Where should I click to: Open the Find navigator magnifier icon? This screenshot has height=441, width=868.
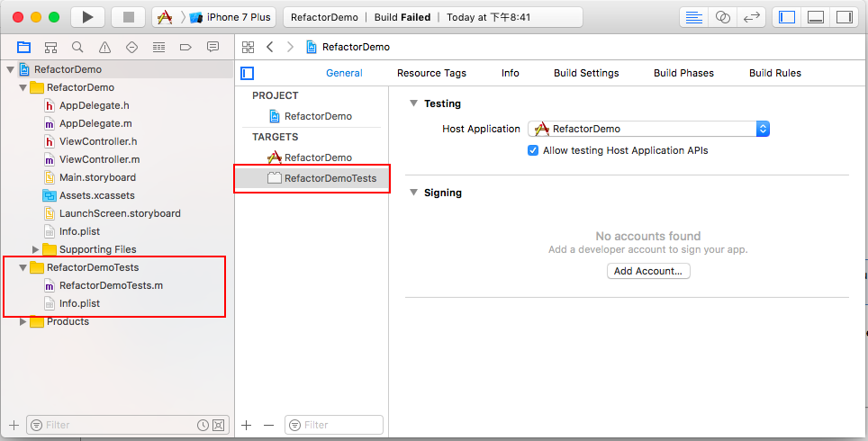coord(77,47)
